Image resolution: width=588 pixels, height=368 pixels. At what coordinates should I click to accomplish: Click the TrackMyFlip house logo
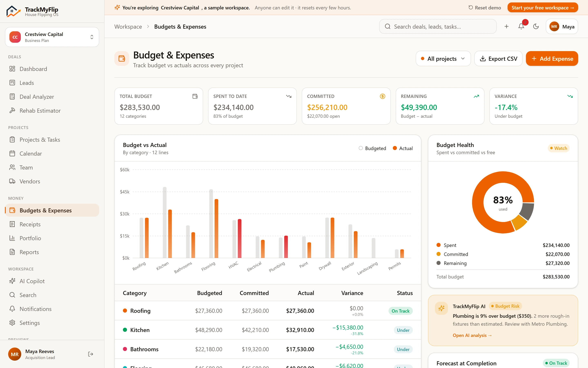pyautogui.click(x=14, y=11)
